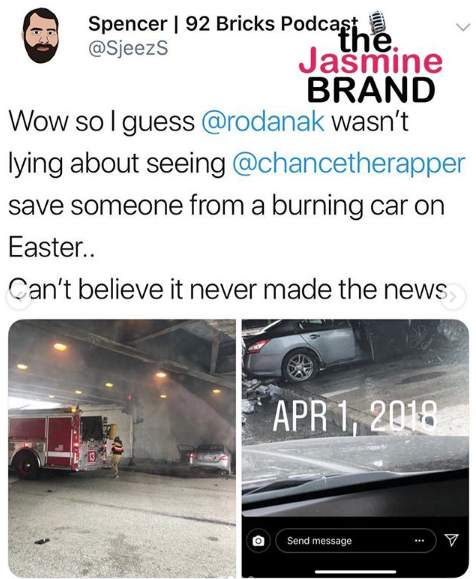Click the Jasmine BRAND watermark logo
The height and width of the screenshot is (579, 476).
point(370,66)
